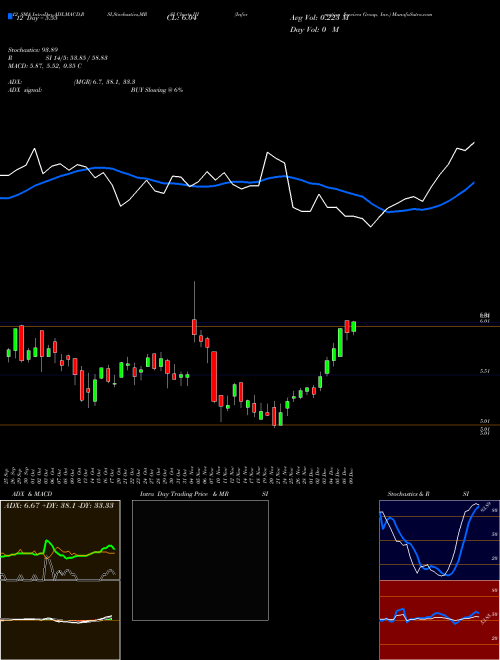Click the '5.51' price axis label
This screenshot has width=500, height=660.
tap(484, 371)
